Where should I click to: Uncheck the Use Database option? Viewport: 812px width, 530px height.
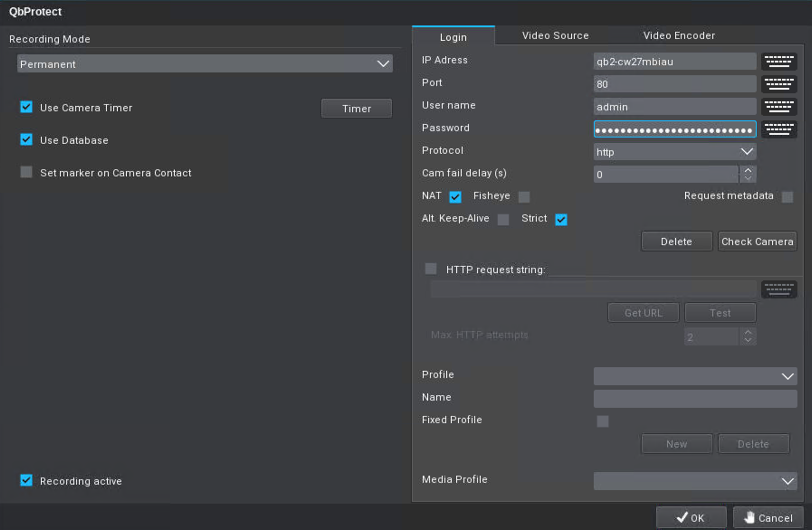(x=26, y=140)
